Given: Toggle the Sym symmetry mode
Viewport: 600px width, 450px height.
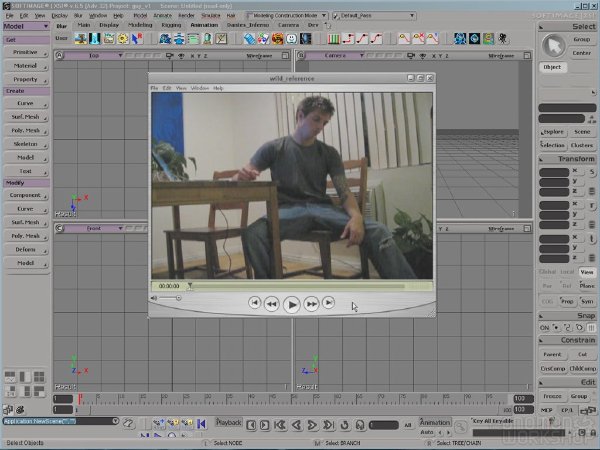Looking at the screenshot, I should pos(587,302).
